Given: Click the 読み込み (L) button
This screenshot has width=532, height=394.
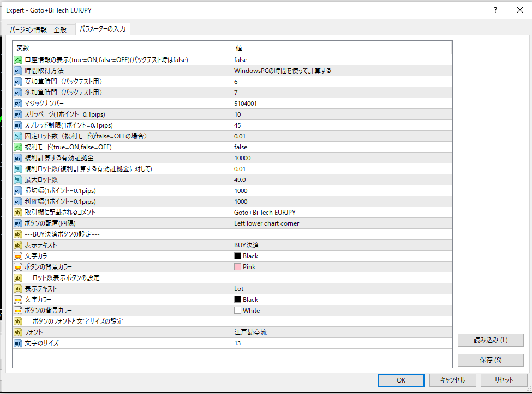Looking at the screenshot, I should pyautogui.click(x=490, y=340).
